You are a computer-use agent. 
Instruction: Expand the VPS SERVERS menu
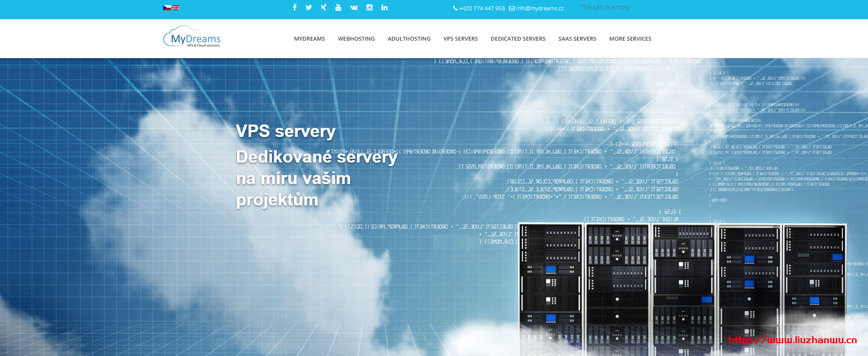[461, 39]
